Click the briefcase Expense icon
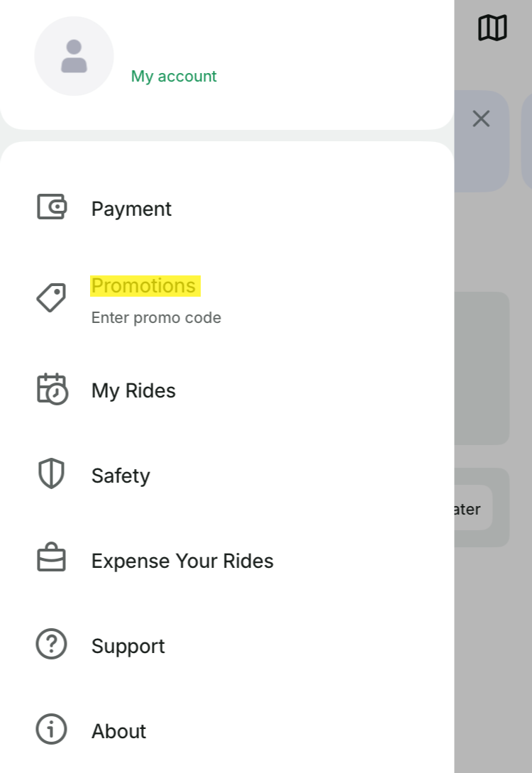The image size is (532, 773). click(x=51, y=559)
